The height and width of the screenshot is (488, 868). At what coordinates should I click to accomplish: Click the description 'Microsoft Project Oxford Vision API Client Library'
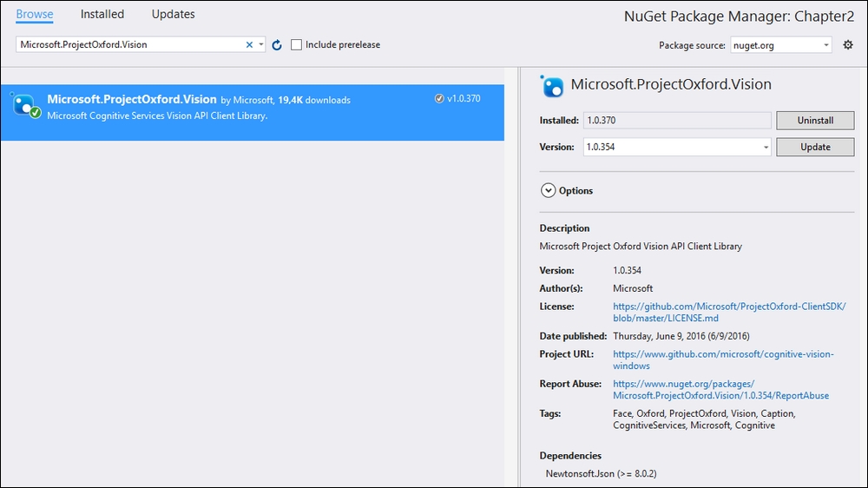[641, 247]
